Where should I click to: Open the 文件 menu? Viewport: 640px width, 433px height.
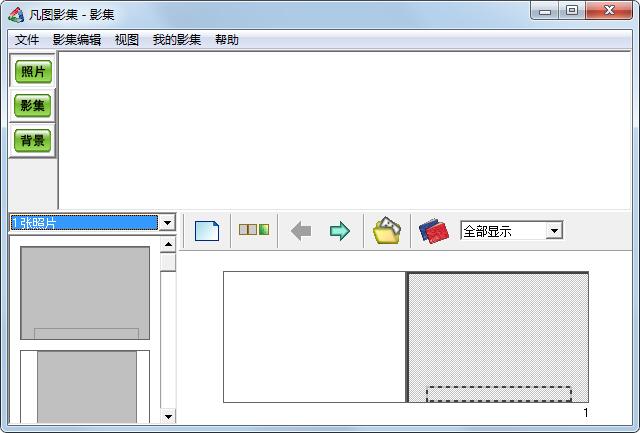(x=27, y=40)
